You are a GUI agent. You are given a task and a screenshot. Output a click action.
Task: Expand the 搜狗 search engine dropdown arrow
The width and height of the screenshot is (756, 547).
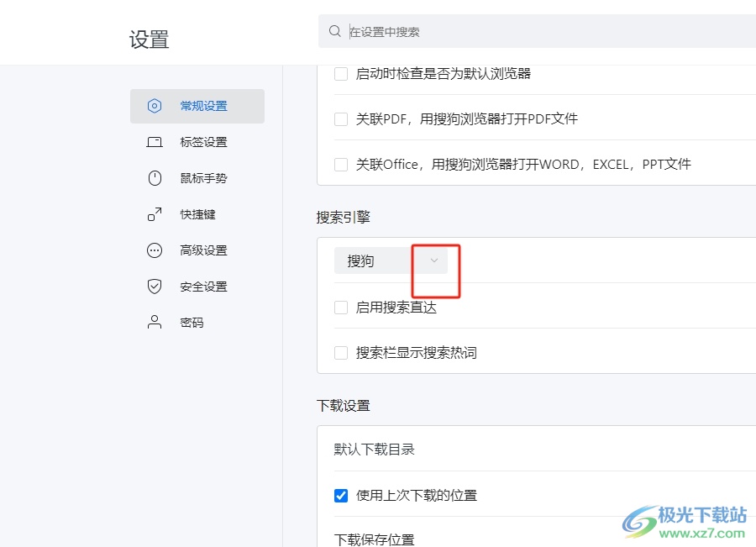coord(434,260)
